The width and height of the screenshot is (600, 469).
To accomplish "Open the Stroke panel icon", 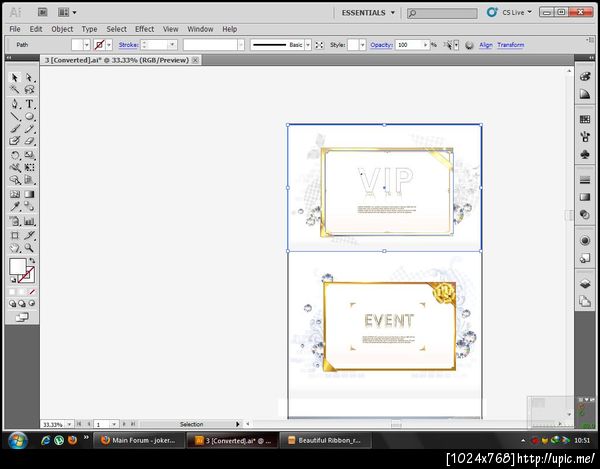I will coord(585,179).
